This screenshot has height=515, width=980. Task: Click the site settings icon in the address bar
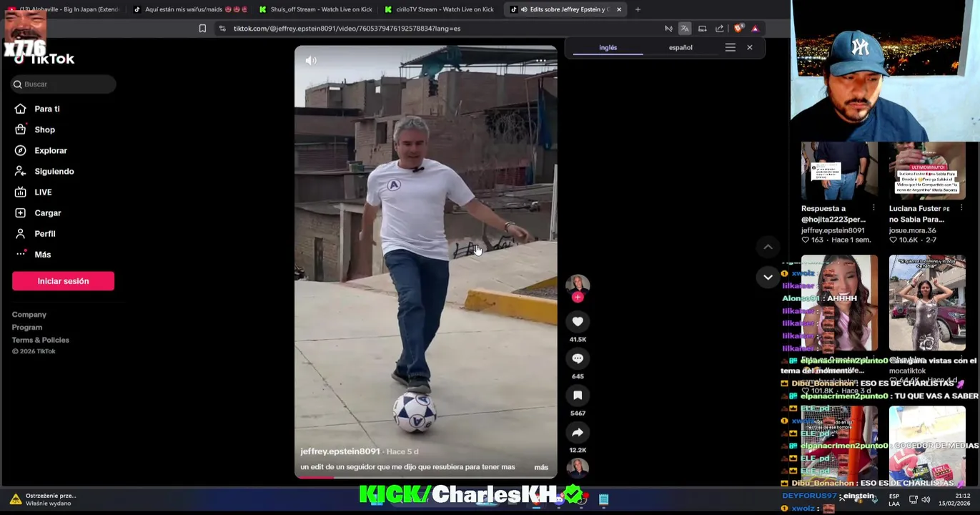222,29
